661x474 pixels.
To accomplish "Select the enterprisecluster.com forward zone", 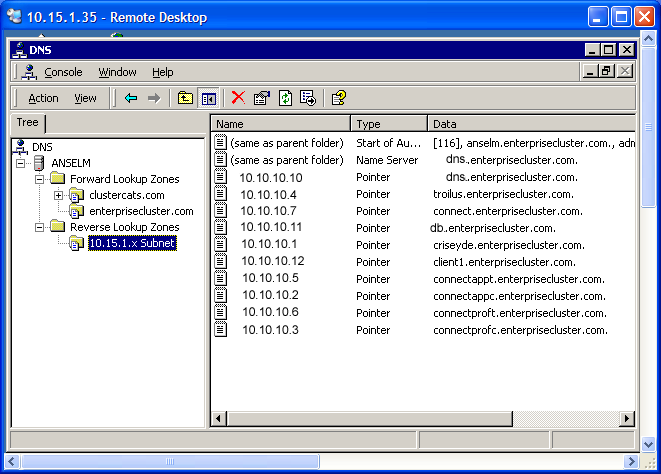I will coord(141,211).
